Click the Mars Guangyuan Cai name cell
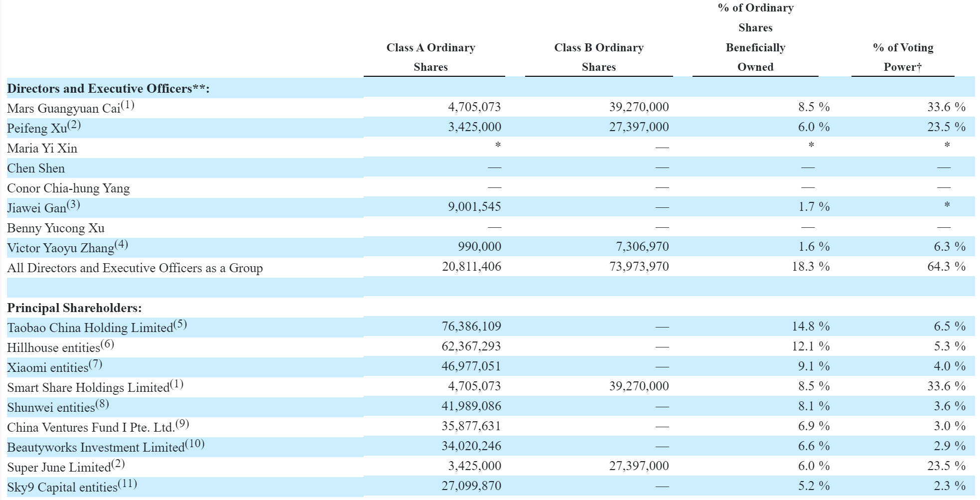Image resolution: width=980 pixels, height=500 pixels. 71,108
